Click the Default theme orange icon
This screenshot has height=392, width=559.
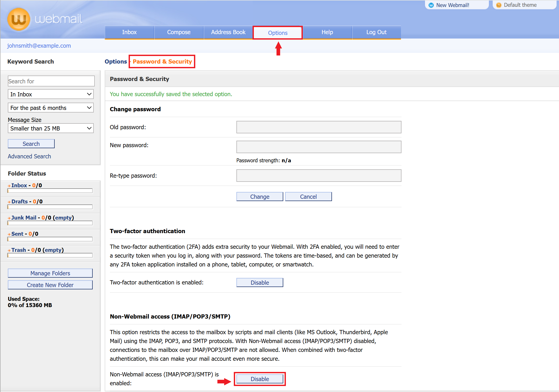pyautogui.click(x=499, y=5)
